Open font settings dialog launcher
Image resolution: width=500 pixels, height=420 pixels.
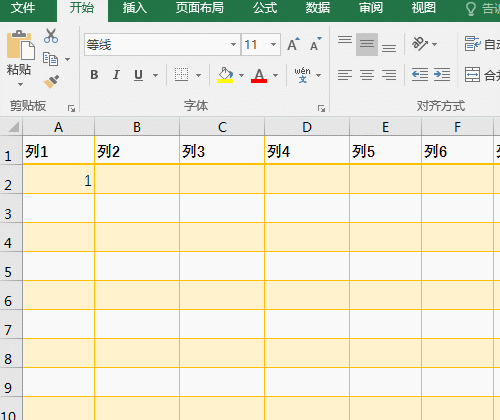coord(321,108)
